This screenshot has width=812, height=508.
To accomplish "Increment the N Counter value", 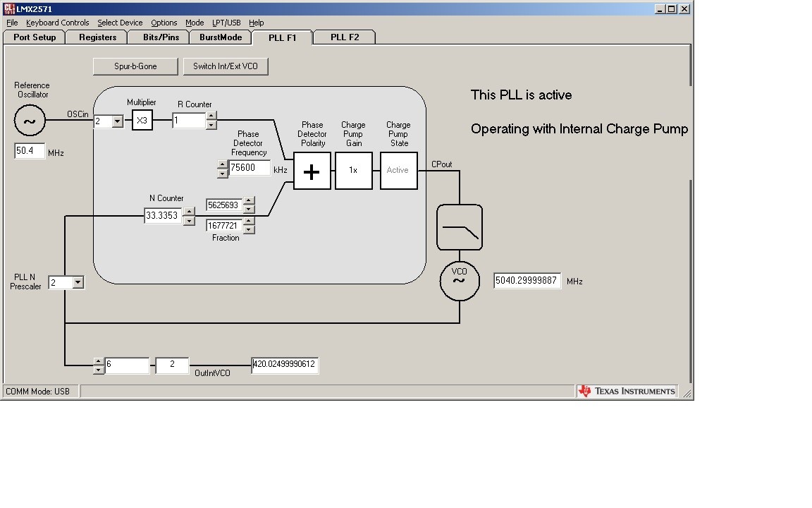I will (x=190, y=212).
